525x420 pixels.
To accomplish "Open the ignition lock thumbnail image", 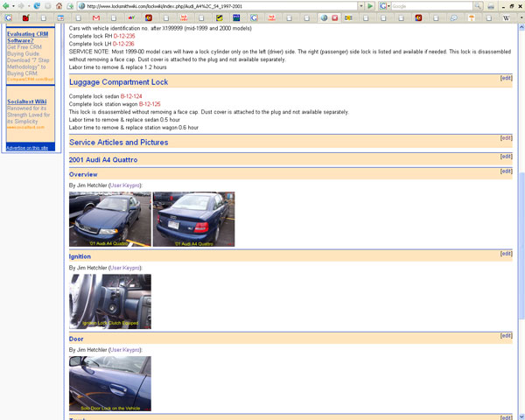I will click(x=109, y=301).
